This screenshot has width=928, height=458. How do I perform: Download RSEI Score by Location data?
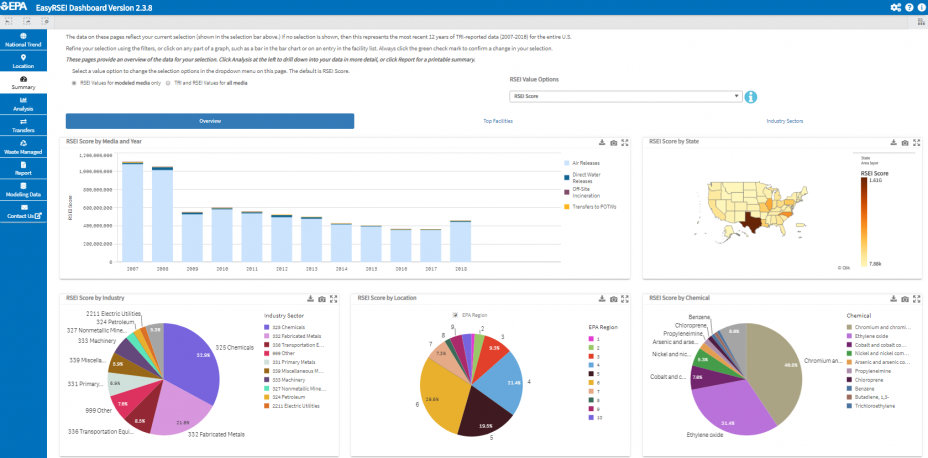[x=601, y=299]
